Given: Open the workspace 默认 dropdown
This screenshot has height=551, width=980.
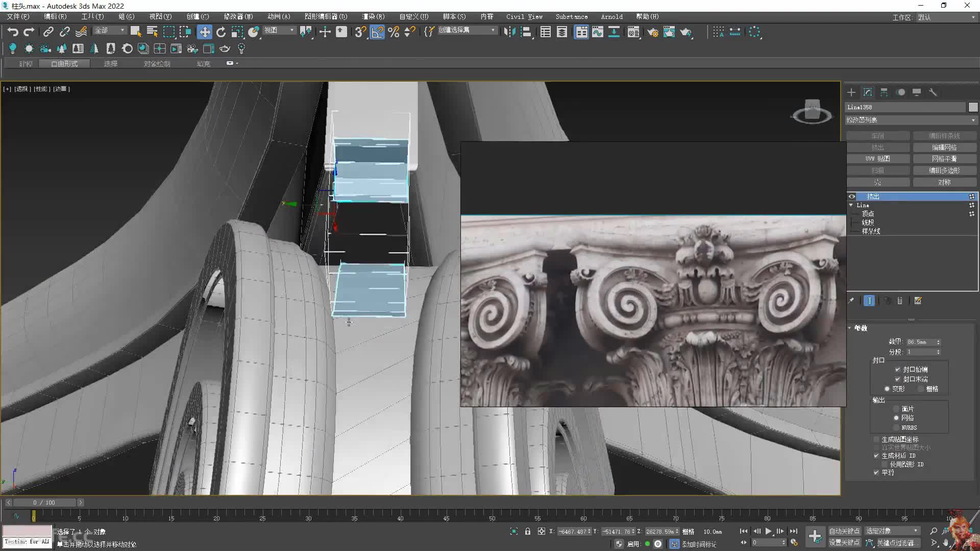Looking at the screenshot, I should (946, 17).
